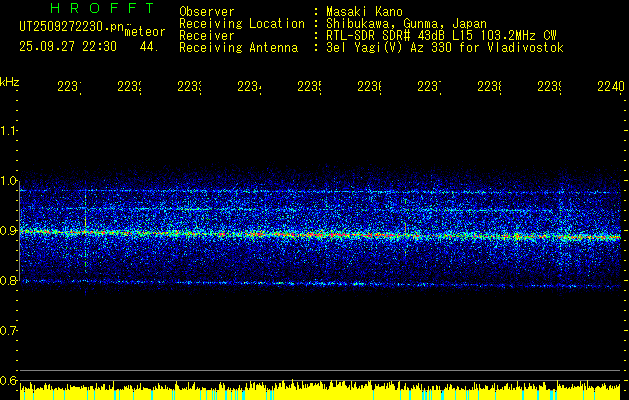Screen dimensions: 629x400
Task: Select the receiver text RTL-SDR SDR# 43dB
Action: (x=386, y=36)
